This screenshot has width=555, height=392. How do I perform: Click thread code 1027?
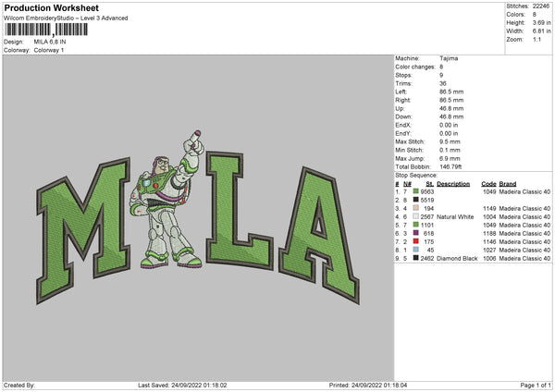pos(489,251)
